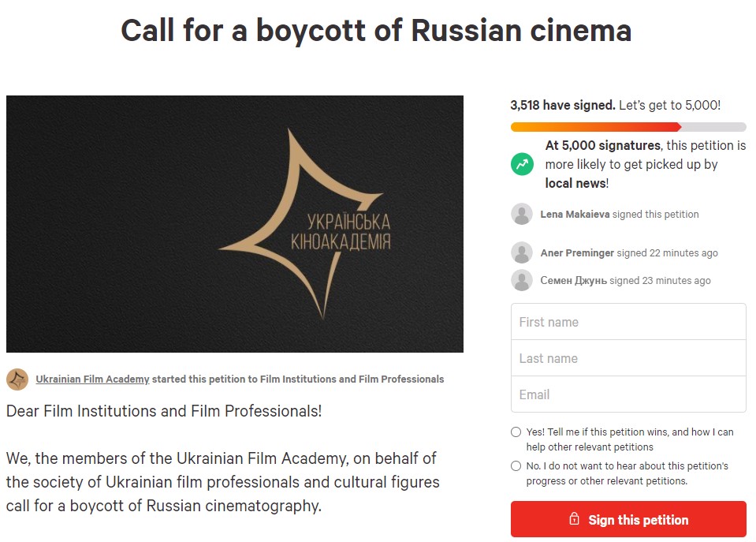Click the green trending arrow icon
This screenshot has height=542, width=756.
[x=522, y=164]
